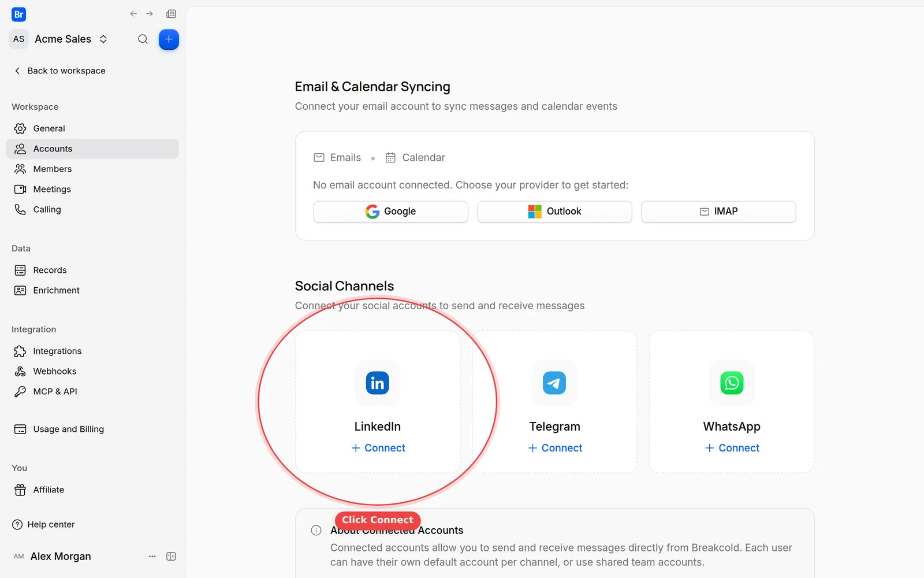The height and width of the screenshot is (578, 924).
Task: Open the Help center
Action: click(x=44, y=524)
